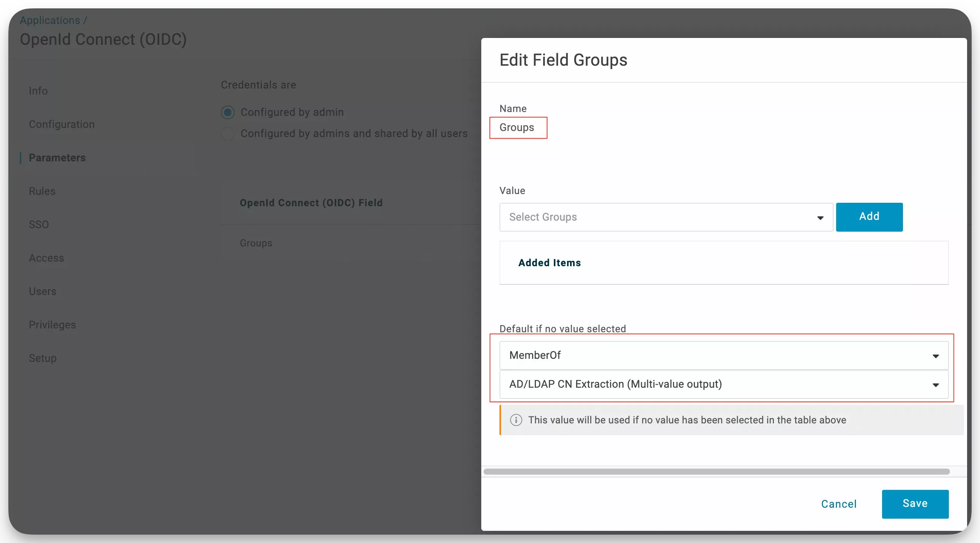Click the Cancel link
This screenshot has height=543, width=980.
(838, 504)
